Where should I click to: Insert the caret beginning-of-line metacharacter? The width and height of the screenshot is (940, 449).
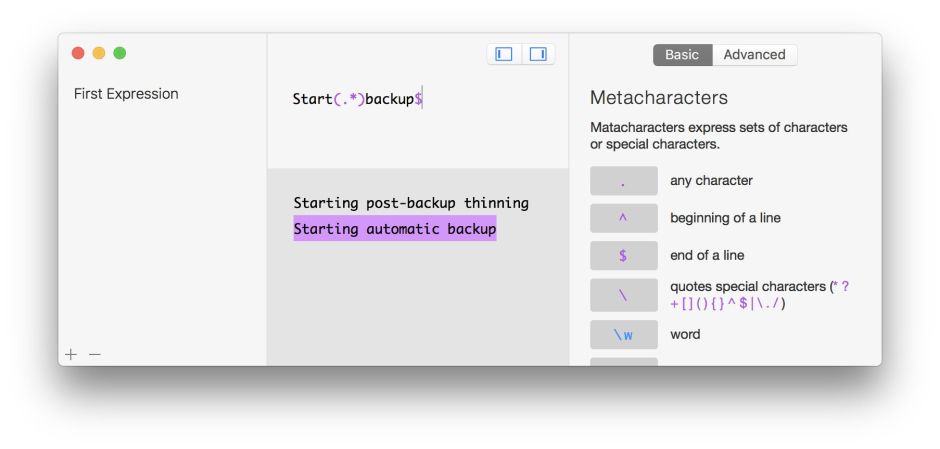pyautogui.click(x=623, y=218)
